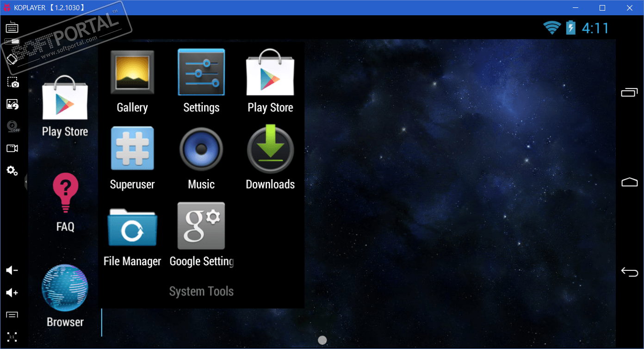This screenshot has width=644, height=349.
Task: Open the keyboard mapping tool in sidebar
Action: (x=12, y=28)
